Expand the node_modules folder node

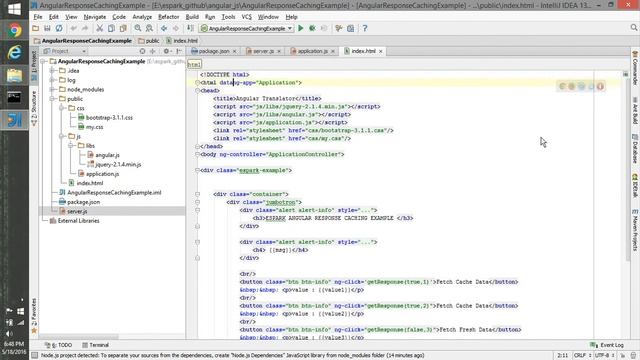click(x=52, y=89)
